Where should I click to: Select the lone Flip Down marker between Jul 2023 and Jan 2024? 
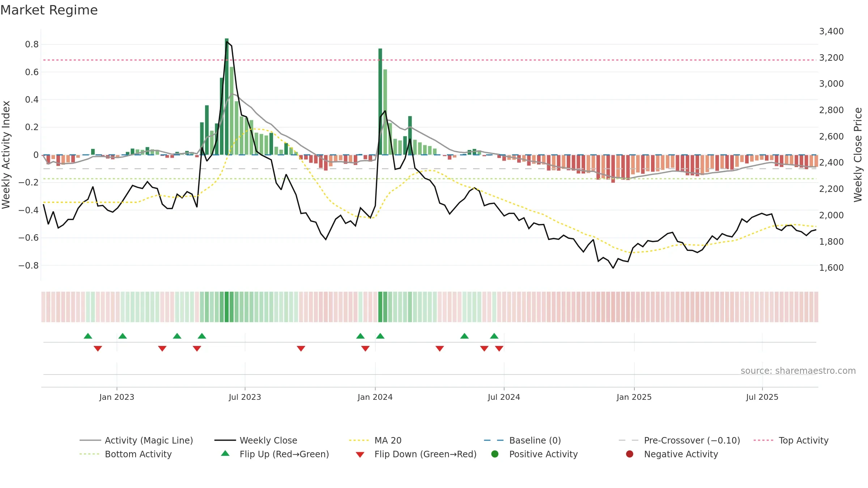point(301,348)
